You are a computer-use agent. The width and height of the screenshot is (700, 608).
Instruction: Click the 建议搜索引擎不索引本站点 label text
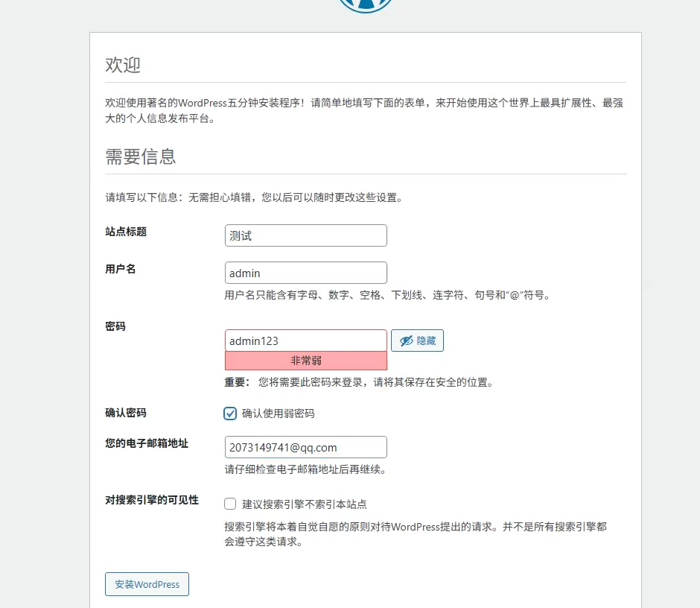click(305, 504)
